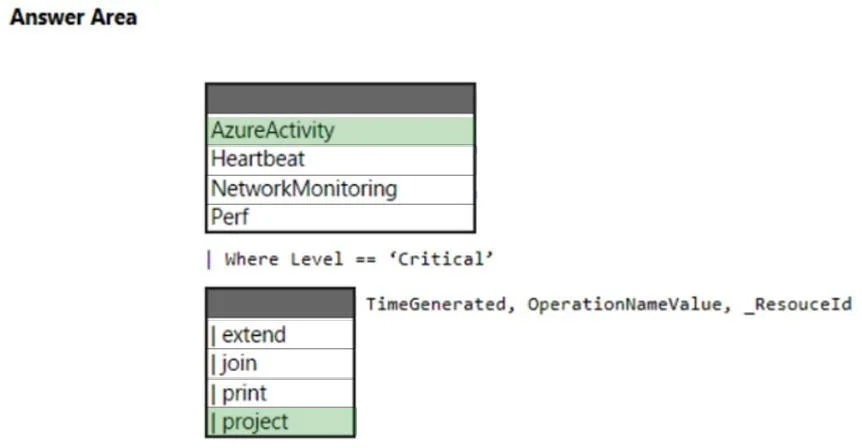Click the pipe symbol before Where
The width and height of the screenshot is (862, 448).
point(209,259)
